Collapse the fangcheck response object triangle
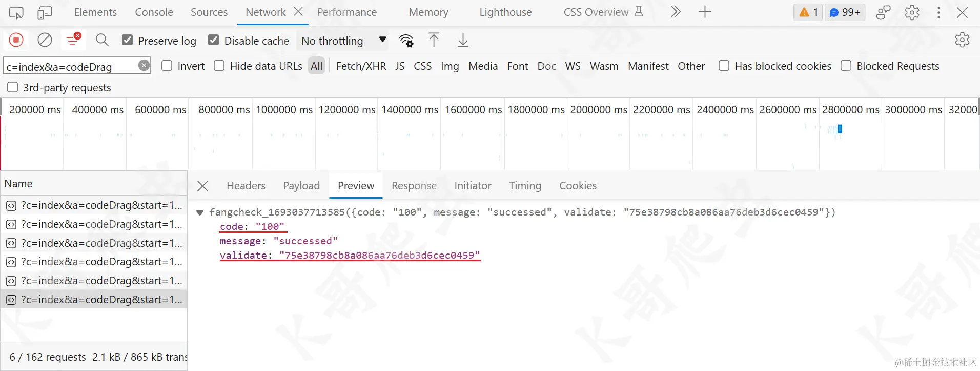980x371 pixels. coord(200,212)
